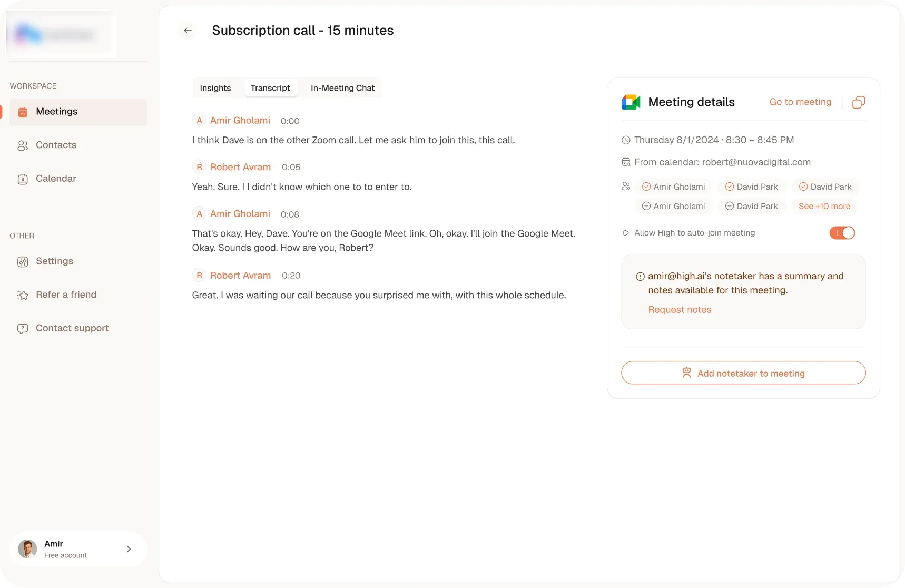
Task: Open Meetings from the sidebar
Action: [x=57, y=112]
